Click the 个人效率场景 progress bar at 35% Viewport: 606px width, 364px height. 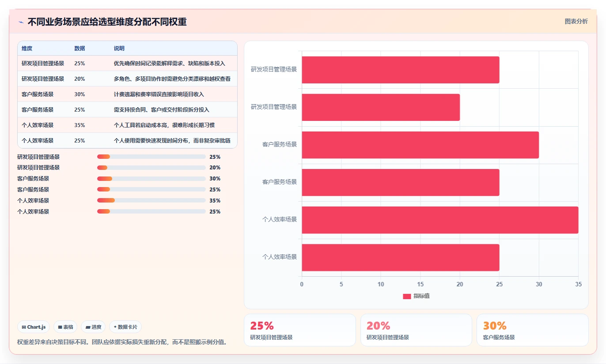[x=151, y=201]
